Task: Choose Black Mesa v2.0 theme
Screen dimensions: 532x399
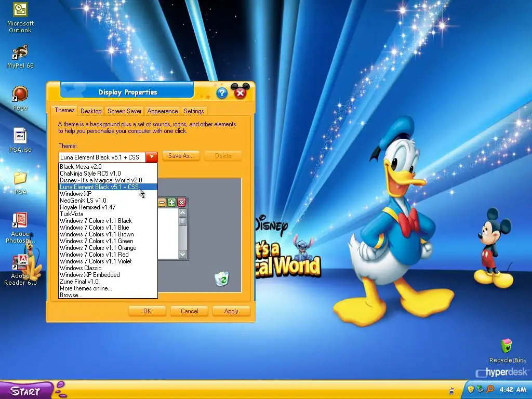Action: click(108, 167)
